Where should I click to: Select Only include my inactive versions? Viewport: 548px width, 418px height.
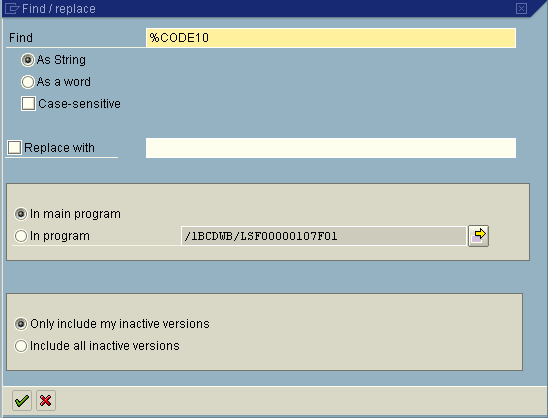(x=21, y=324)
